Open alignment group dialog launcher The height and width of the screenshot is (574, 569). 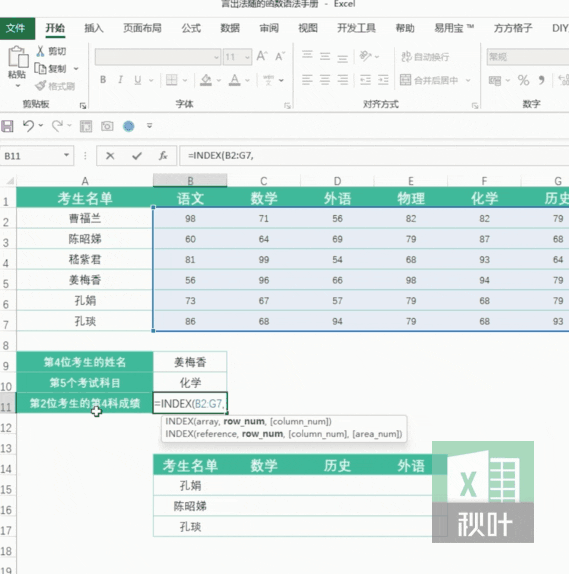(x=475, y=105)
